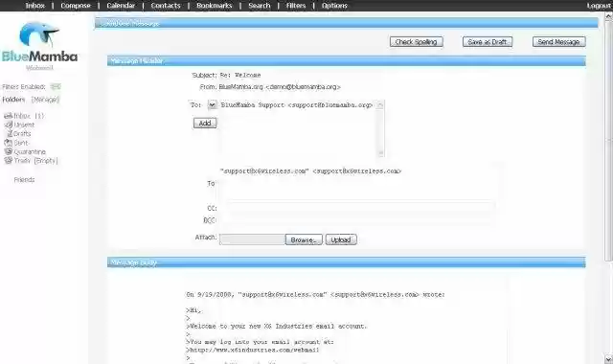This screenshot has width=613, height=364.
Task: Open the Inbox menu item
Action: point(34,6)
